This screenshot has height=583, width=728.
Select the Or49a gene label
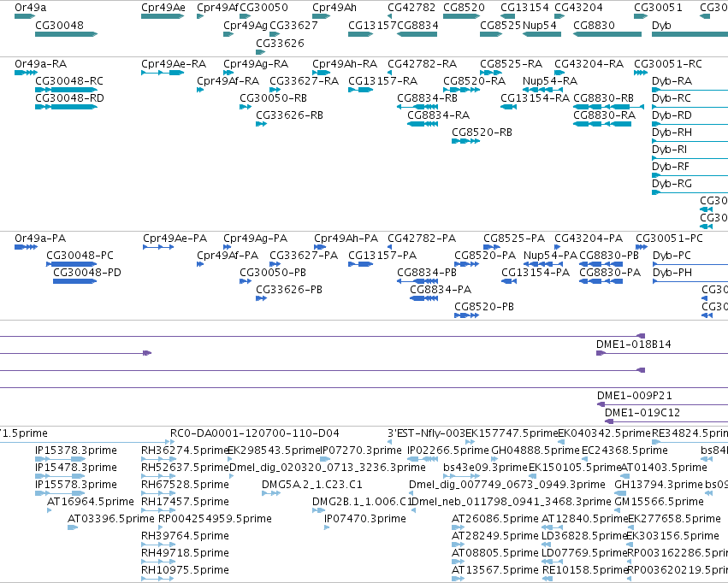pos(31,8)
